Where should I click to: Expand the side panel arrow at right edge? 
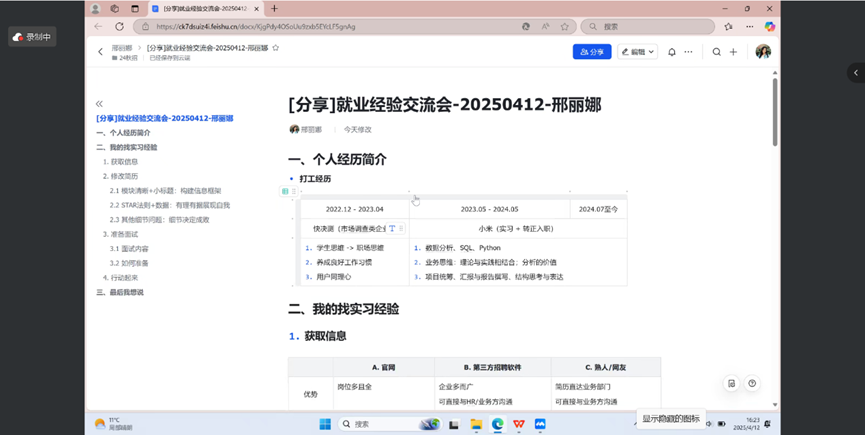pyautogui.click(x=856, y=73)
